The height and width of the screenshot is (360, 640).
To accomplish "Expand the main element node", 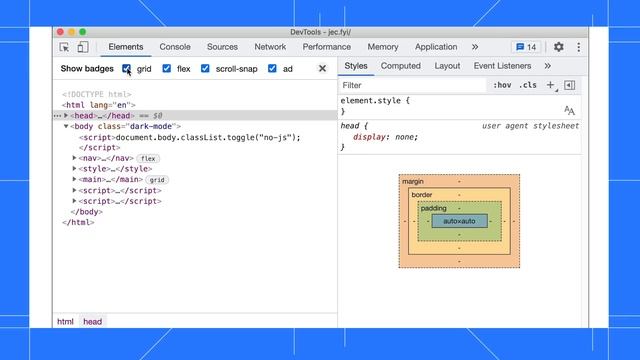I will pos(74,179).
